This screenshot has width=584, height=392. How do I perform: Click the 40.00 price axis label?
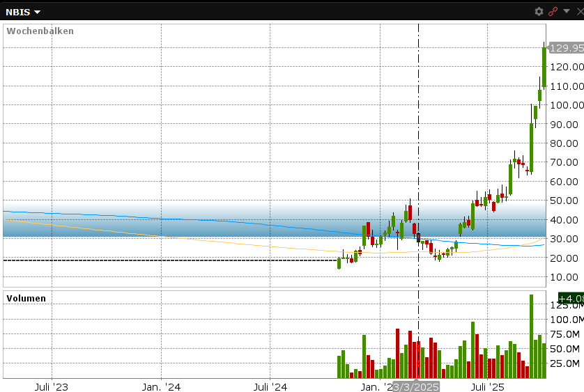564,220
